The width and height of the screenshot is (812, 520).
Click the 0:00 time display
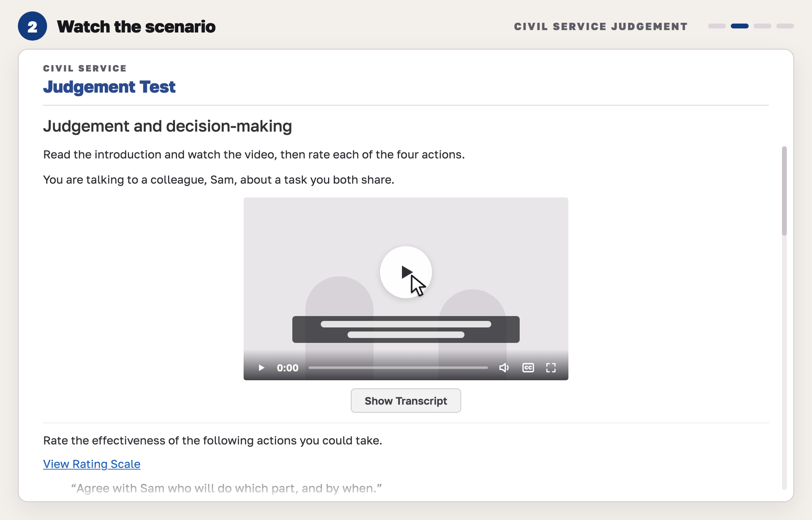pos(287,368)
